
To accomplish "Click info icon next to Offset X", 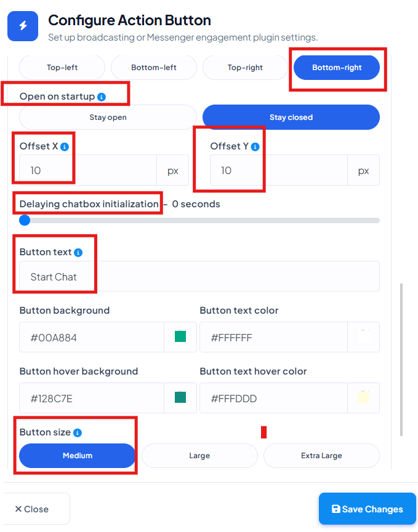I will (x=65, y=147).
